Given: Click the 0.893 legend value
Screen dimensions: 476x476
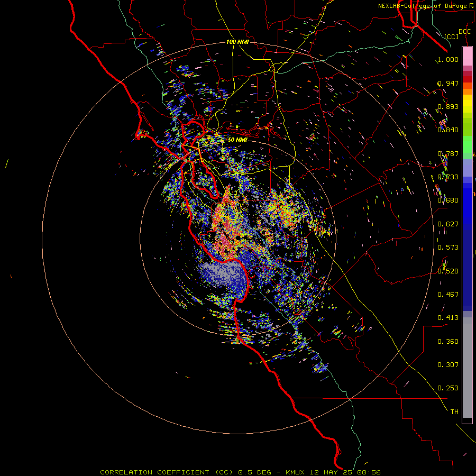Looking at the screenshot, I should (448, 106).
